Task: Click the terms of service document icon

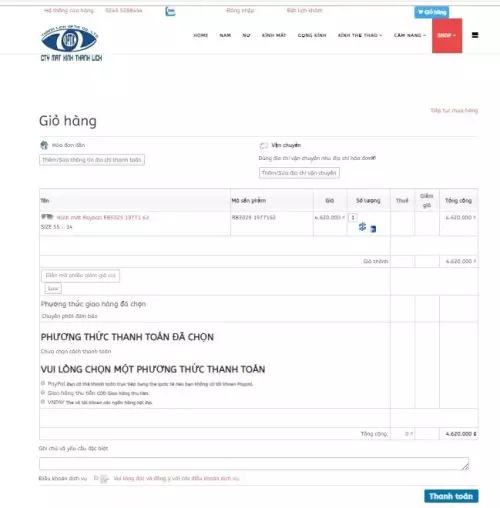Action: (x=104, y=479)
